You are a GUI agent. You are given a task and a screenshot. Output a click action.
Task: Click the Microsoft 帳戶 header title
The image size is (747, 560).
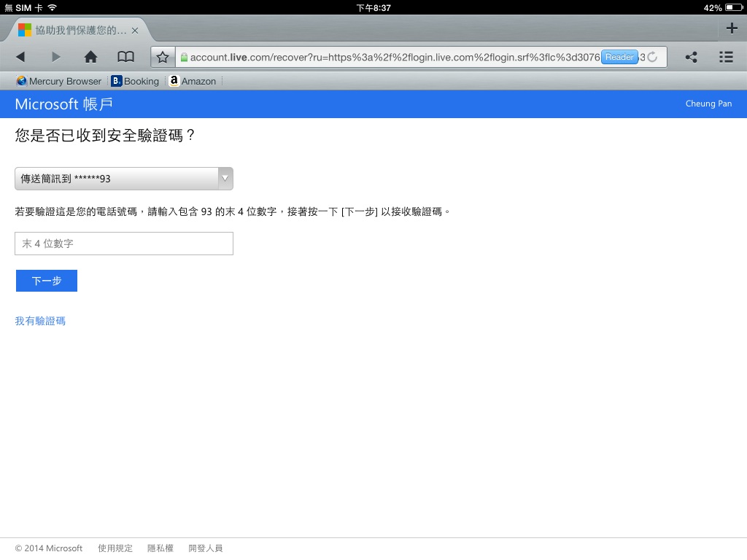click(x=64, y=104)
